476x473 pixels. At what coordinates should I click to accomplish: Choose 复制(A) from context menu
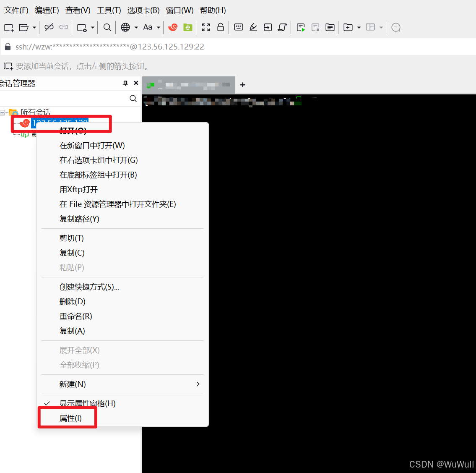(122, 331)
